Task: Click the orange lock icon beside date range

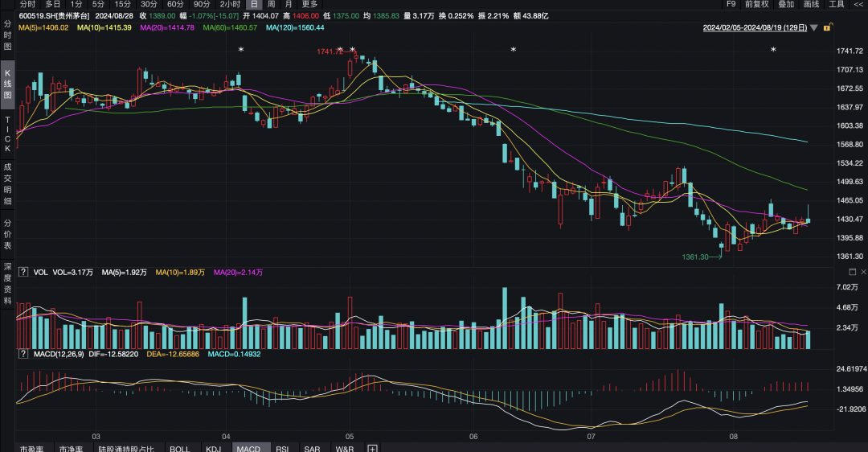Action: [x=826, y=28]
